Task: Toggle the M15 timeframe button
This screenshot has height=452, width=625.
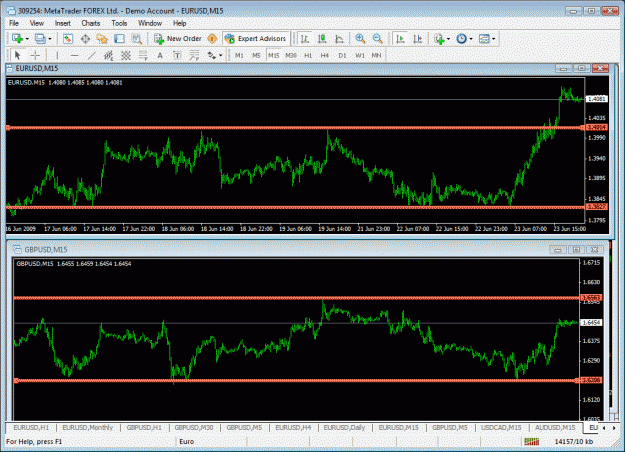Action: point(273,55)
